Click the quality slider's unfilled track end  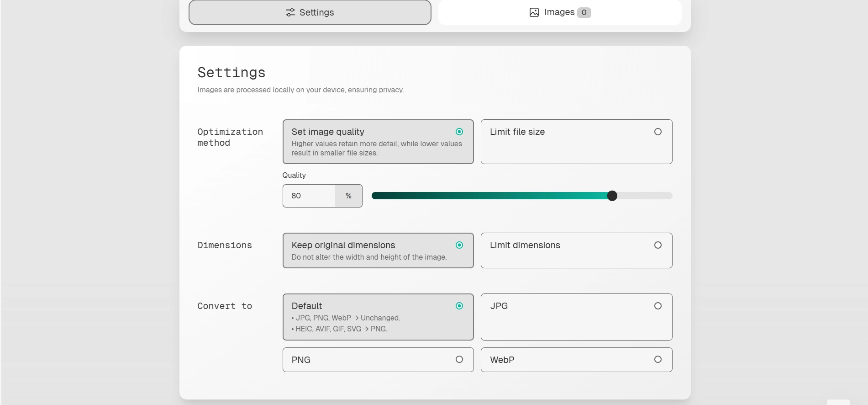(667, 196)
